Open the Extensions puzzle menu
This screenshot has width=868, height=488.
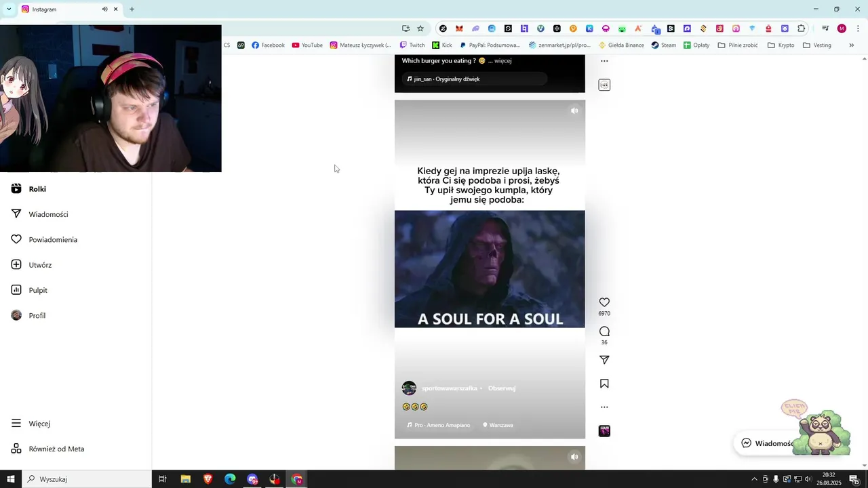[801, 28]
